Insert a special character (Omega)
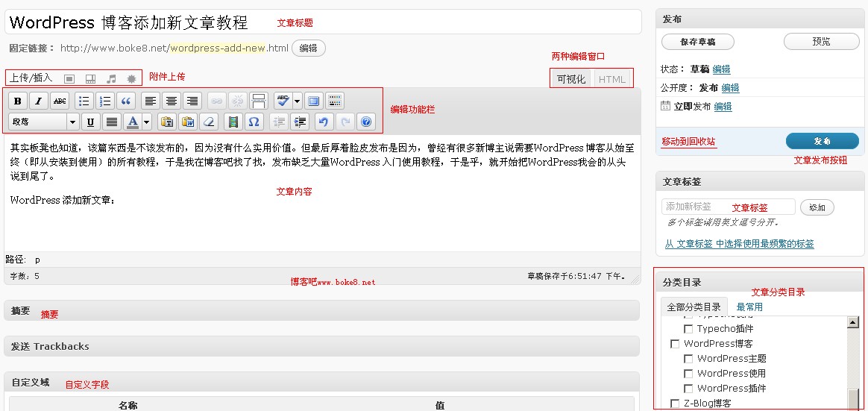This screenshot has height=411, width=868. tap(254, 122)
